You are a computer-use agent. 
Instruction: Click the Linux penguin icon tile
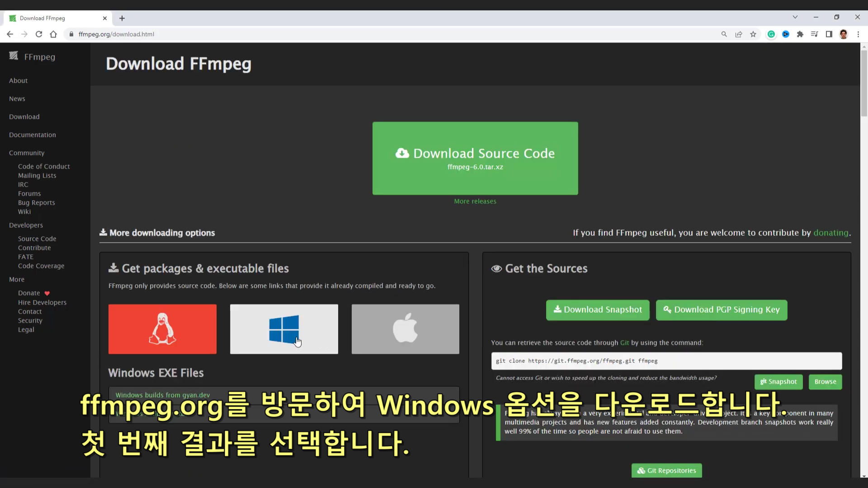click(162, 329)
